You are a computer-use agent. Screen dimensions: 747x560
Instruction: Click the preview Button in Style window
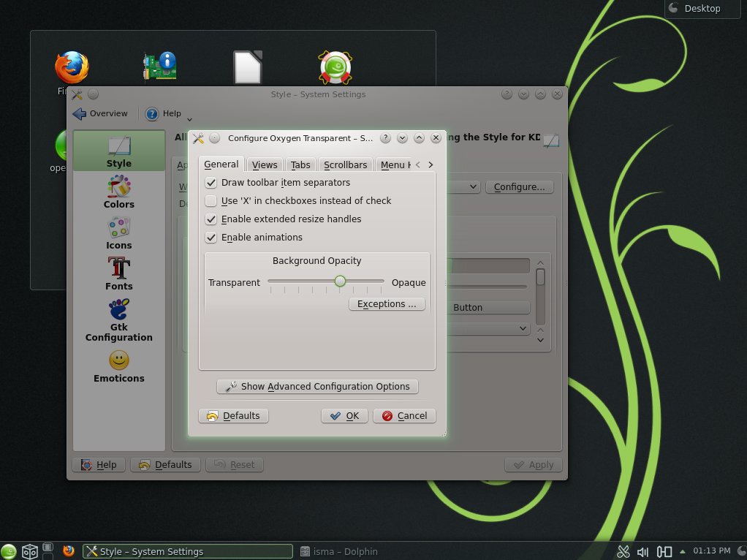[x=489, y=307]
